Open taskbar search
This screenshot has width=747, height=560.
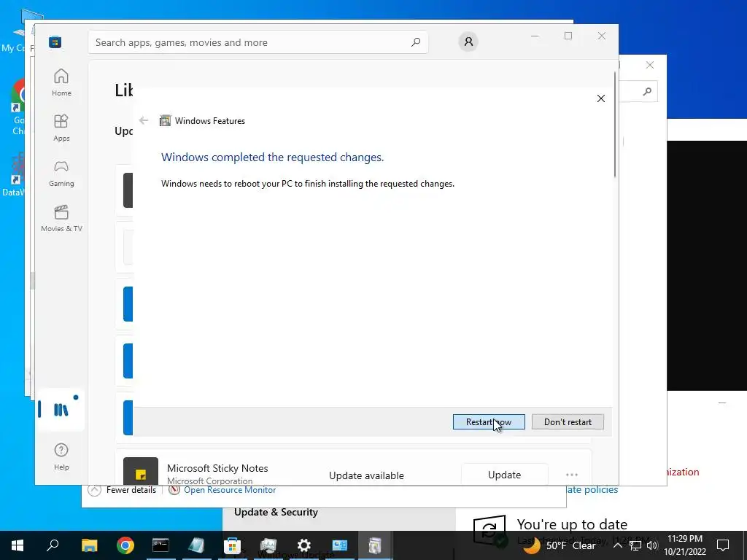pyautogui.click(x=53, y=545)
